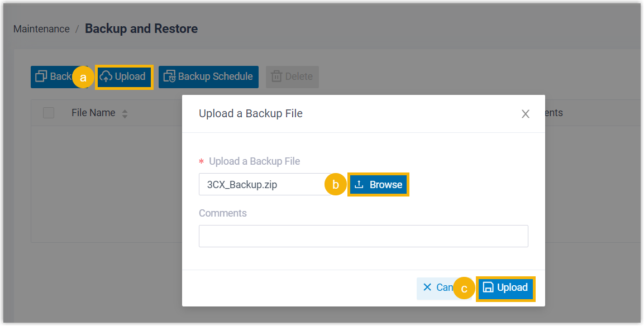Sort descending using File Name down arrow
Image resolution: width=644 pixels, height=326 pixels.
point(125,116)
